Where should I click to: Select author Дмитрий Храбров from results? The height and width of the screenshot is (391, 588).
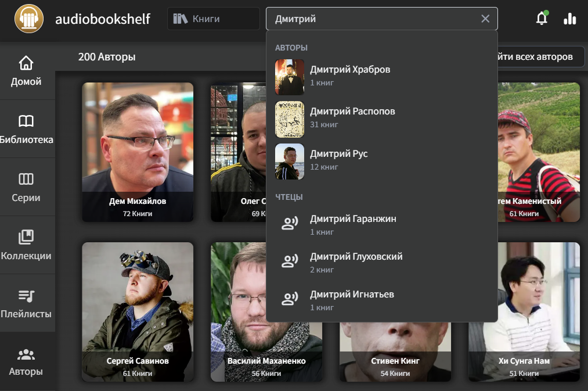pos(349,75)
